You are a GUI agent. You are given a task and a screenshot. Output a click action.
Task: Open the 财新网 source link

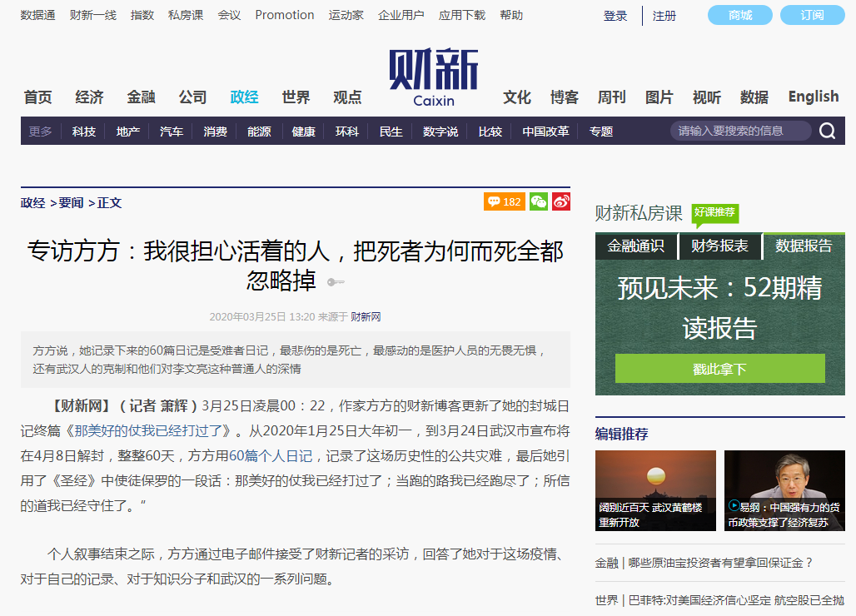(x=365, y=315)
